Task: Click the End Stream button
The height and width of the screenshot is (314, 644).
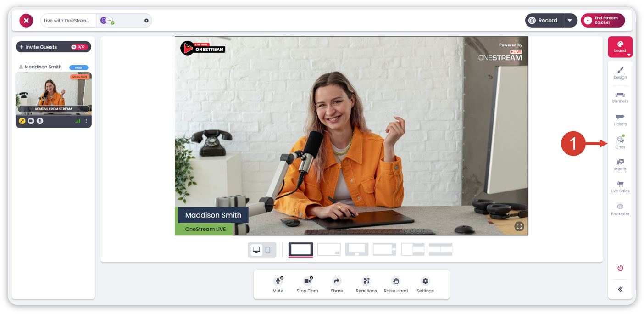Action: [603, 21]
